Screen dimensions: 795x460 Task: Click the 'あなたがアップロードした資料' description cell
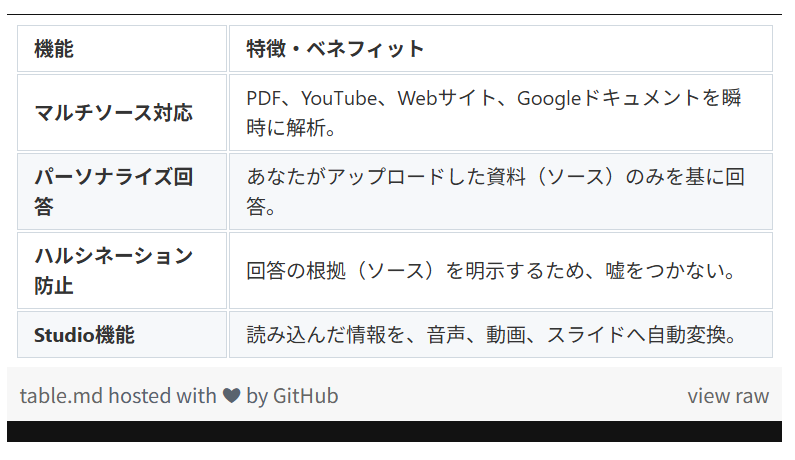tap(500, 192)
